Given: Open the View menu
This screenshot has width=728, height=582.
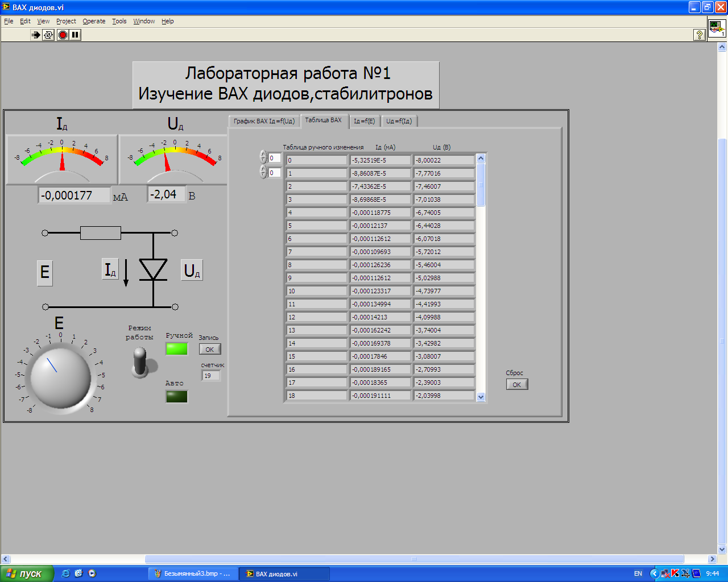Looking at the screenshot, I should coord(43,21).
